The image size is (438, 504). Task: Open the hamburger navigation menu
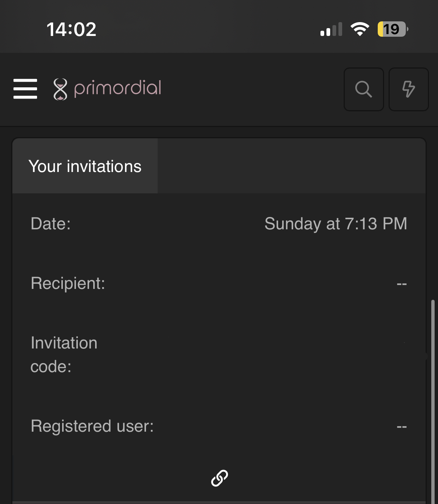tap(25, 89)
